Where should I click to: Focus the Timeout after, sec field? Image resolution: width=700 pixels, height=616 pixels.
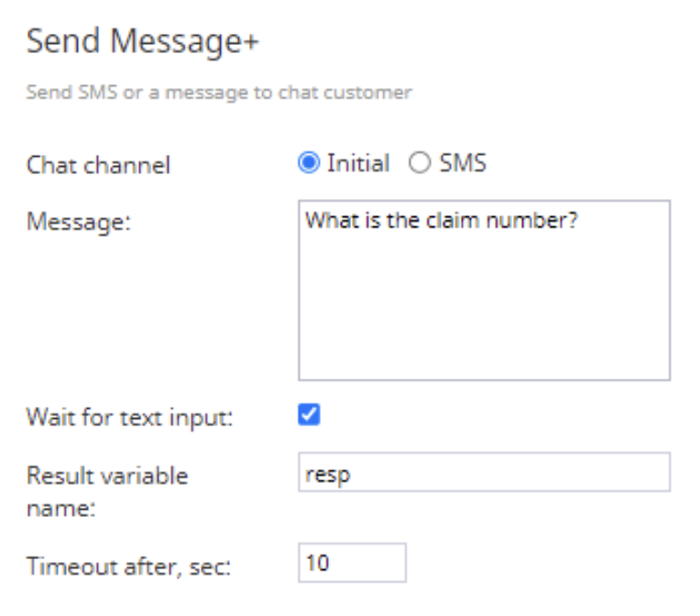click(352, 563)
